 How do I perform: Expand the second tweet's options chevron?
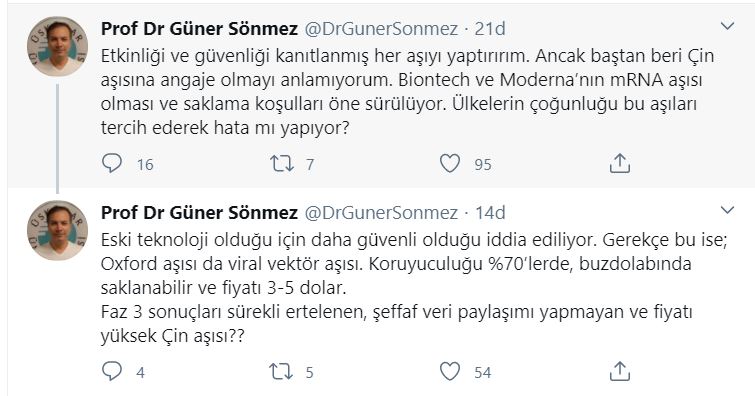[x=727, y=210]
